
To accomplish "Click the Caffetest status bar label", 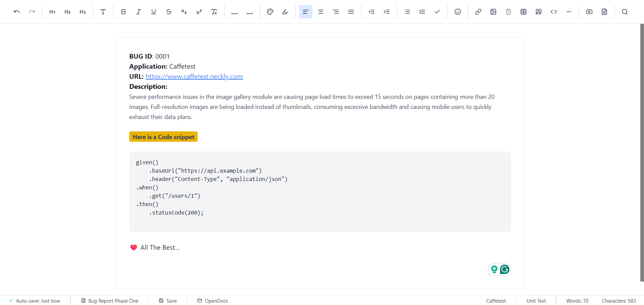I will 496,301.
